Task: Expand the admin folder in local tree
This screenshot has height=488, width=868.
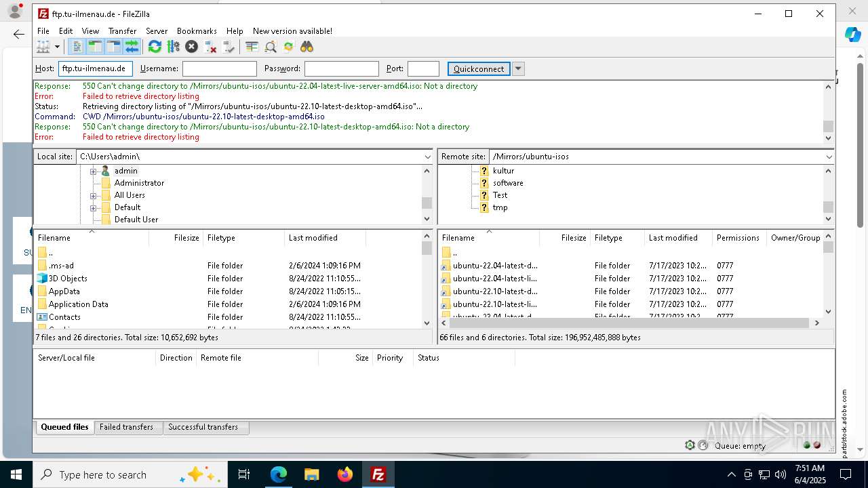Action: coord(94,171)
